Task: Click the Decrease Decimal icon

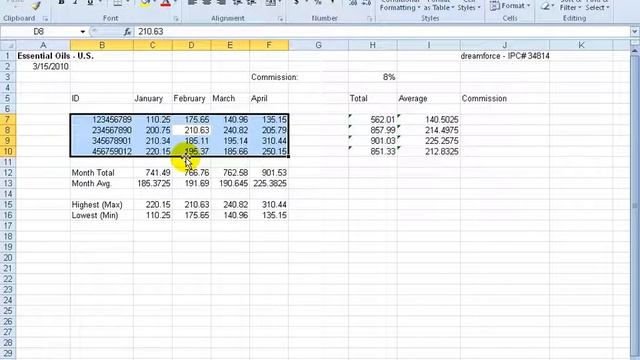Action: click(366, 3)
